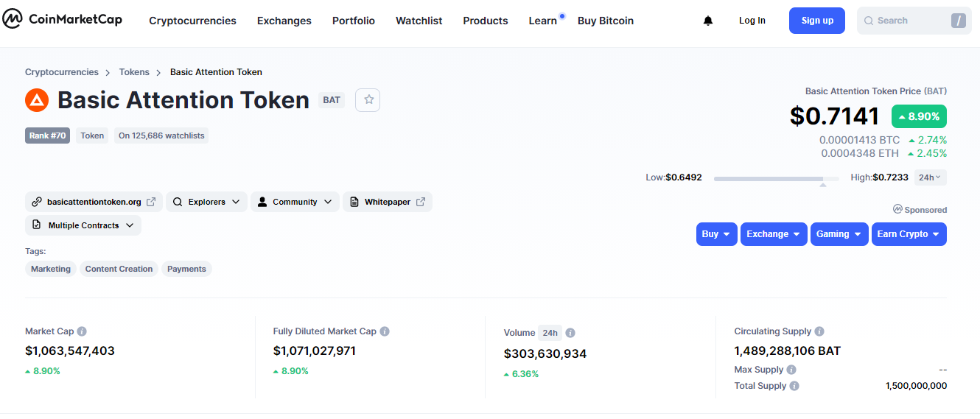Click the 8.90% price change badge
Screen dimensions: 980x419
pyautogui.click(x=919, y=116)
